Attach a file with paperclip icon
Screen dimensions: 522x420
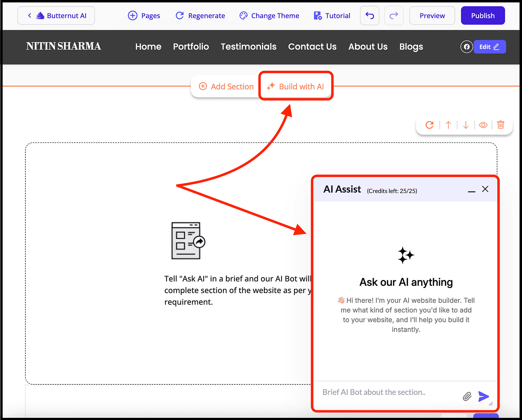pos(467,396)
